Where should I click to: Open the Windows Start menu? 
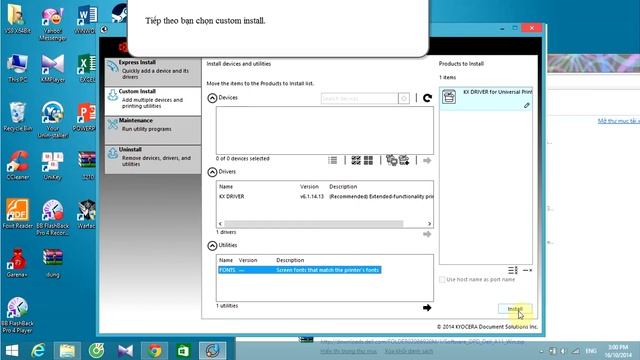click(12, 351)
